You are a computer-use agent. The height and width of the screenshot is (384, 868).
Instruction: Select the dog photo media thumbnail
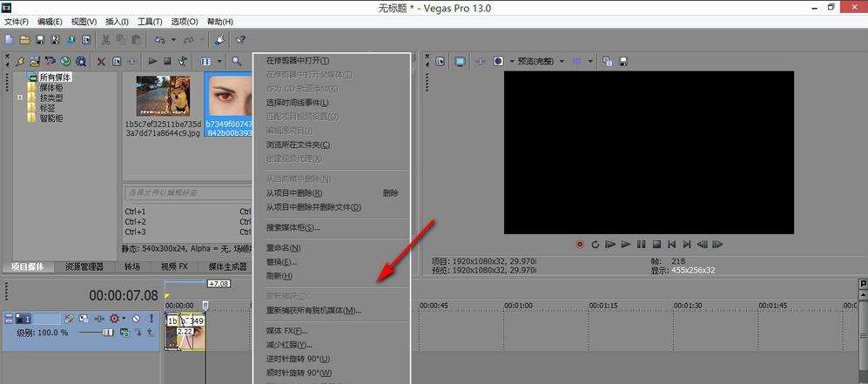pos(164,97)
